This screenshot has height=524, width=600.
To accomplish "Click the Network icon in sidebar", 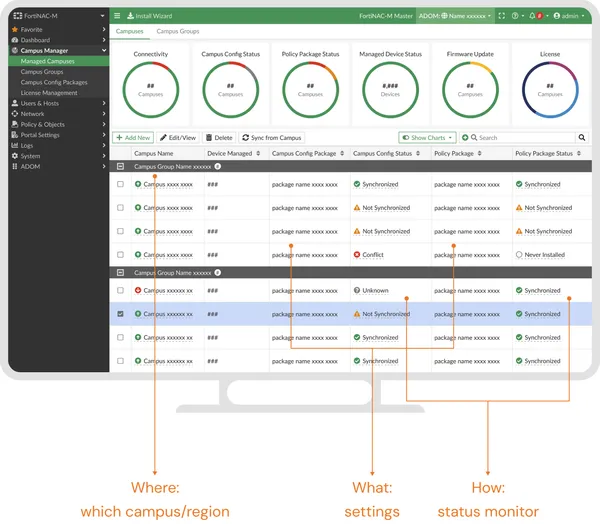I will 15,114.
